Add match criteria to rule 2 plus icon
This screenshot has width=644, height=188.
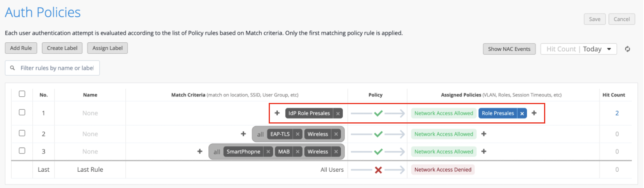click(x=243, y=134)
